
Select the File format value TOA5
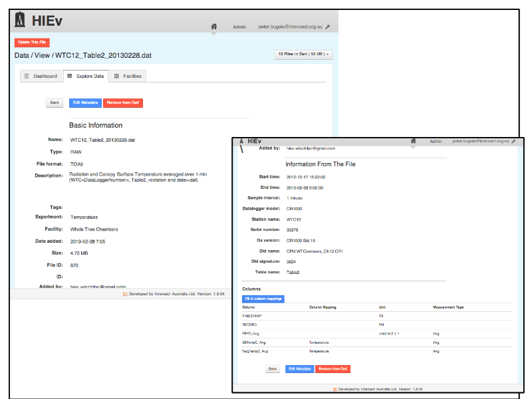(x=76, y=164)
